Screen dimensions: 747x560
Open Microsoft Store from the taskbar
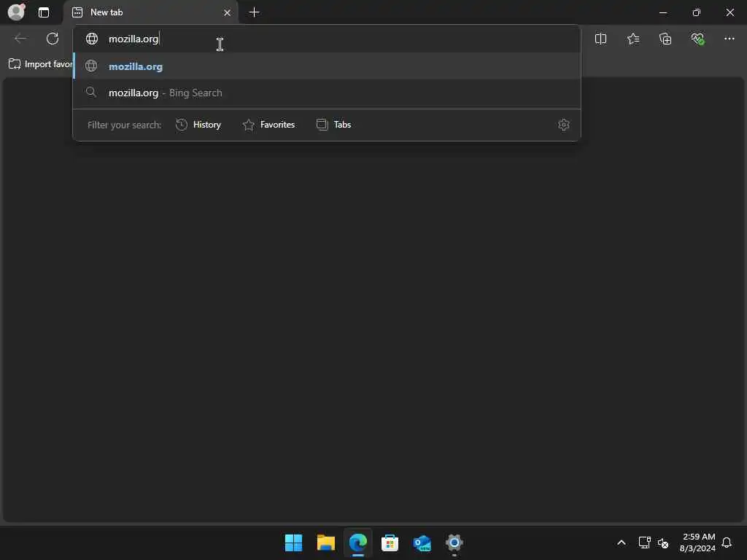(390, 542)
